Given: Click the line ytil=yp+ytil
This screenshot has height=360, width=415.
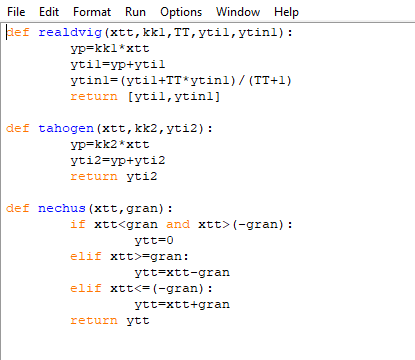Looking at the screenshot, I should 118,64.
